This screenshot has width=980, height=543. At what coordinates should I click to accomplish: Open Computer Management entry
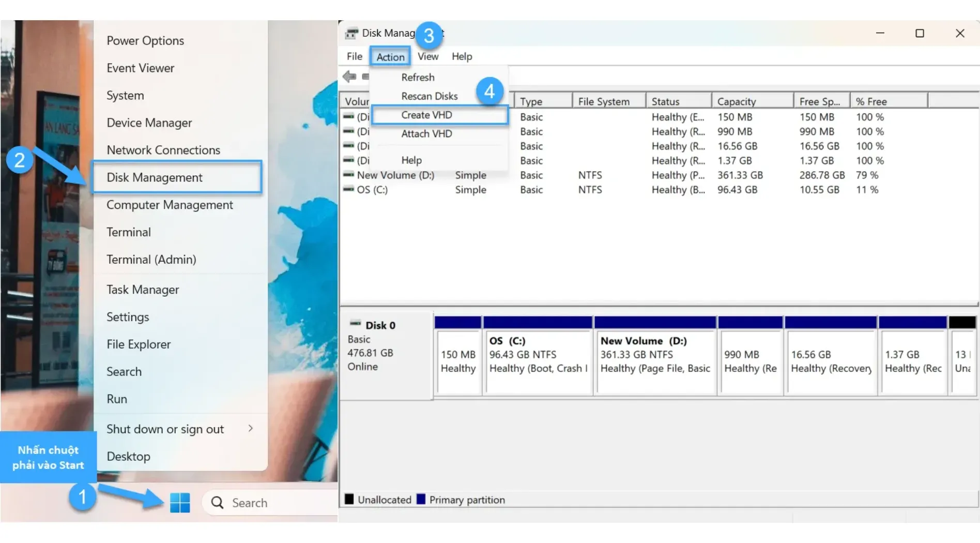pos(170,205)
